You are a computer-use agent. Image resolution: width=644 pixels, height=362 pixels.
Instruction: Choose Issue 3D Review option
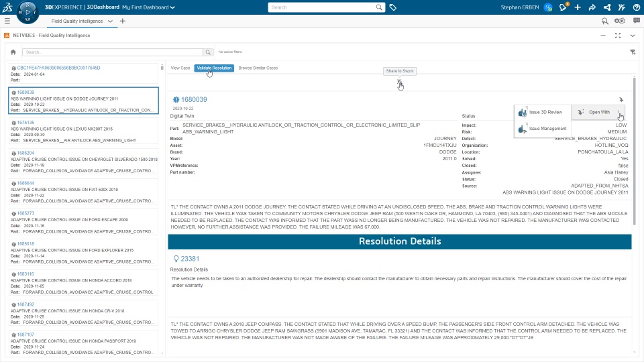pos(542,112)
